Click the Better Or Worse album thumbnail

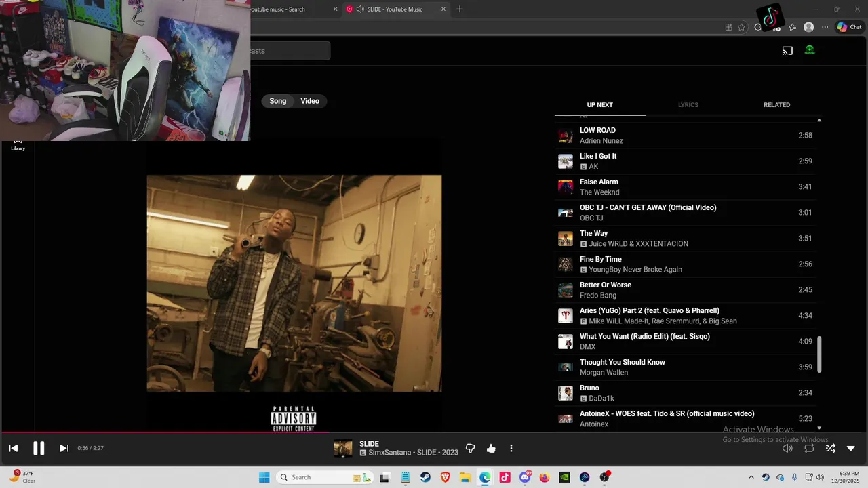point(566,290)
